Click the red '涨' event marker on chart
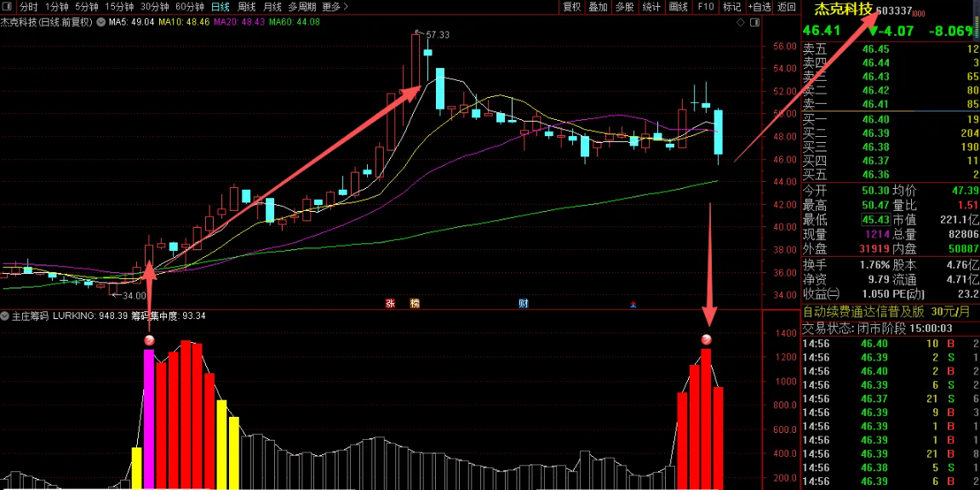The width and height of the screenshot is (980, 490). tap(391, 303)
